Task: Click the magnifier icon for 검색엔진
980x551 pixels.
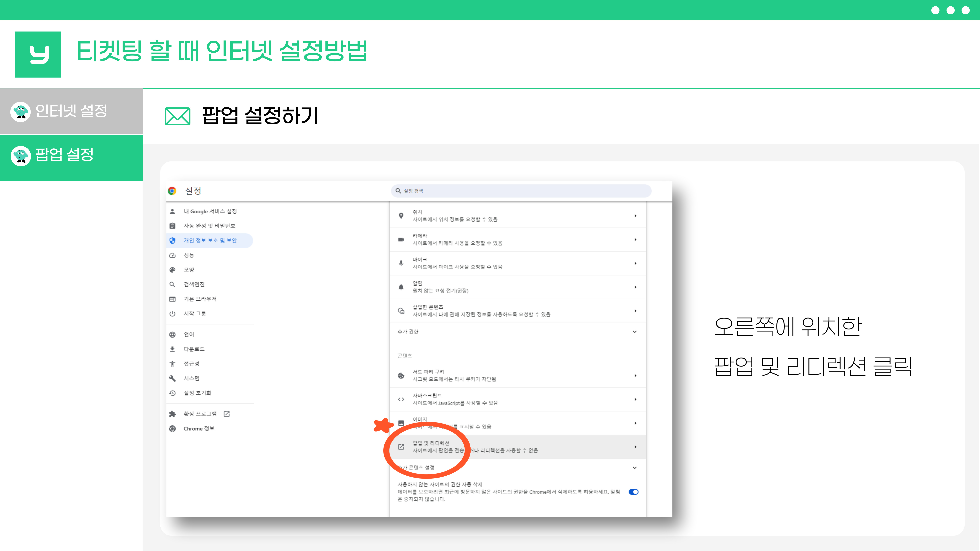Action: [x=172, y=284]
